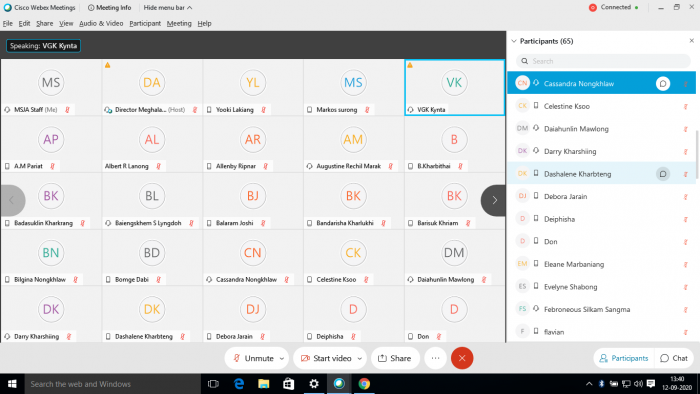The image size is (700, 394).
Task: Click the DA avatar of Director Meghalaya host
Action: [152, 83]
